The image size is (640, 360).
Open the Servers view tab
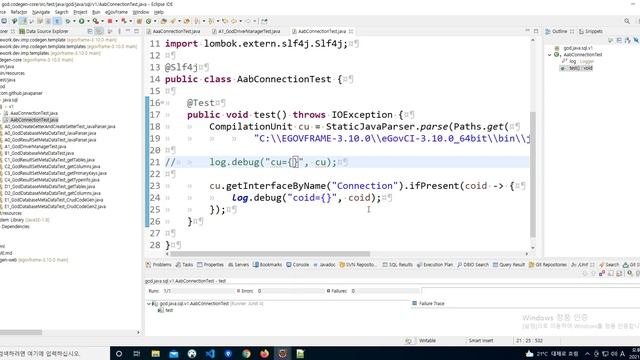click(x=238, y=264)
